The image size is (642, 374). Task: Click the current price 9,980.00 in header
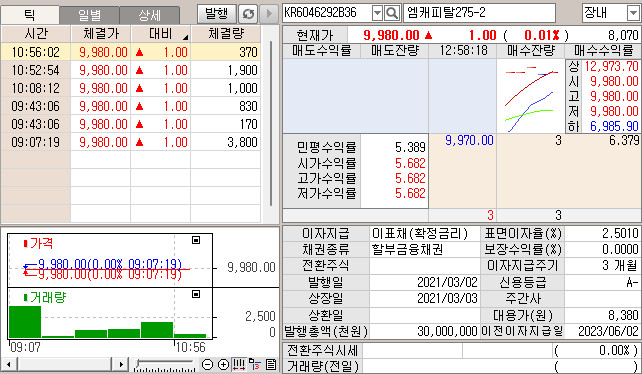coord(391,35)
